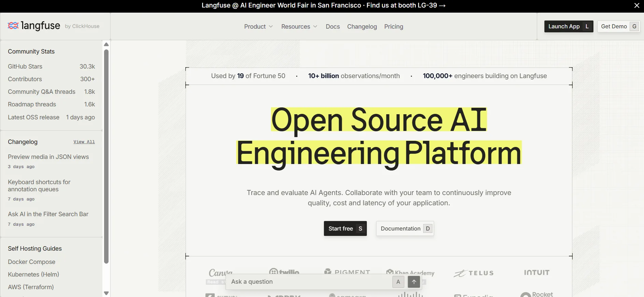
Task: Click the Telus customer logo
Action: point(473,273)
